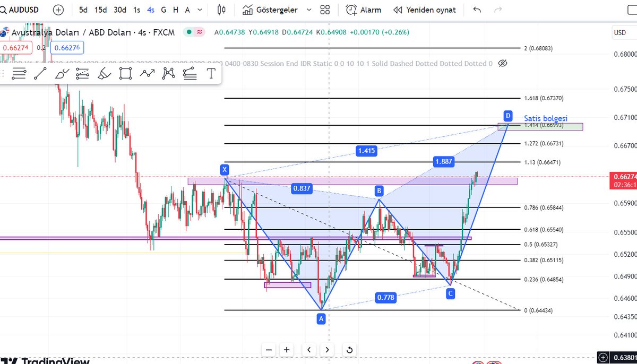Select the highlighter tool
This screenshot has height=364, width=637.
104,74
